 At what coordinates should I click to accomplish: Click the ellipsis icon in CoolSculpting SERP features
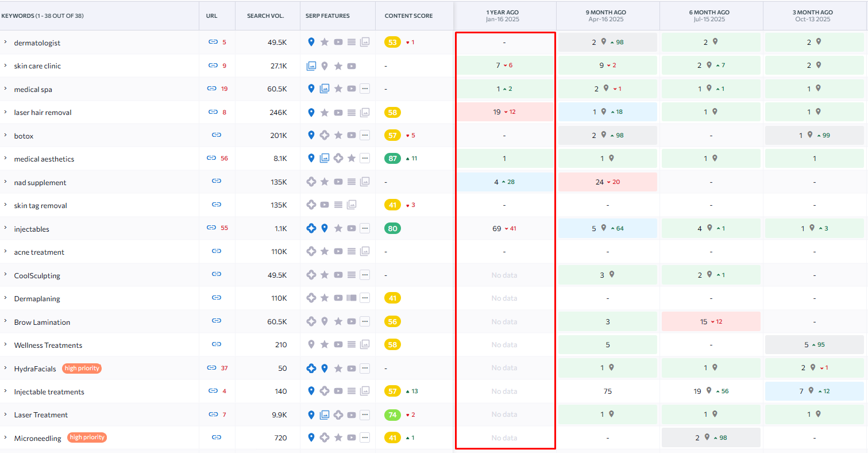pos(365,275)
